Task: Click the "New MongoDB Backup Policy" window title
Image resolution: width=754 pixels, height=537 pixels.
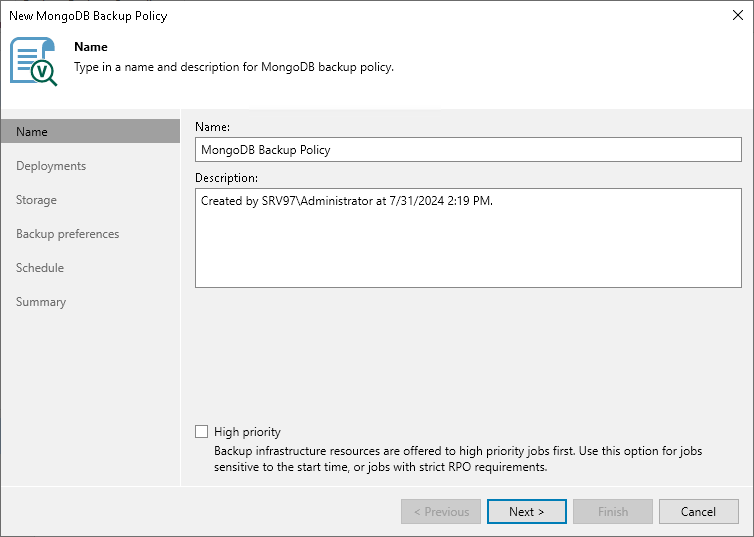Action: (x=88, y=16)
